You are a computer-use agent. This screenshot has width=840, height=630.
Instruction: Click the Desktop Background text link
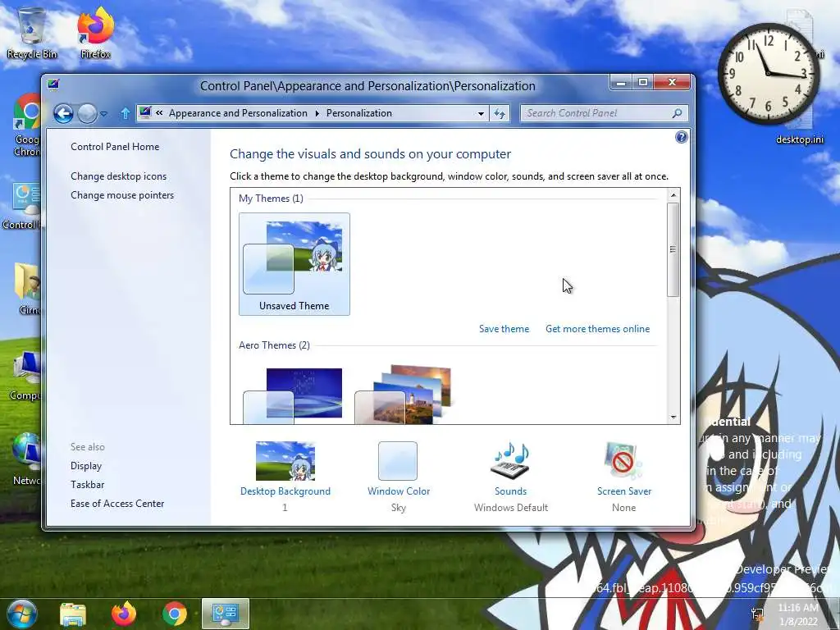[x=285, y=491]
